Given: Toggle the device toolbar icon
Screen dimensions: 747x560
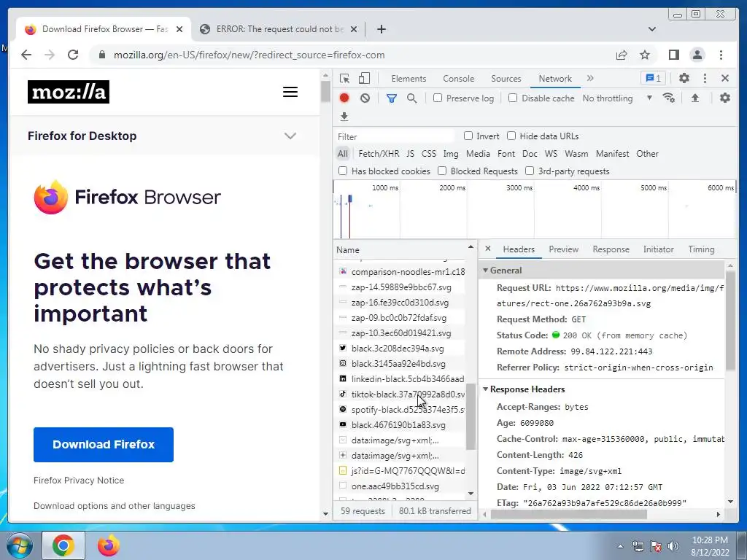Looking at the screenshot, I should (364, 79).
